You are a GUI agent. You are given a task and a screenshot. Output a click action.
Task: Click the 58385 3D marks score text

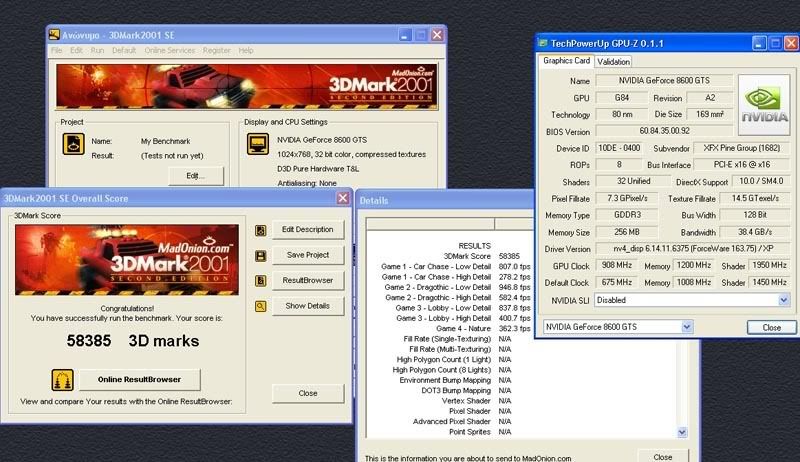pos(133,341)
